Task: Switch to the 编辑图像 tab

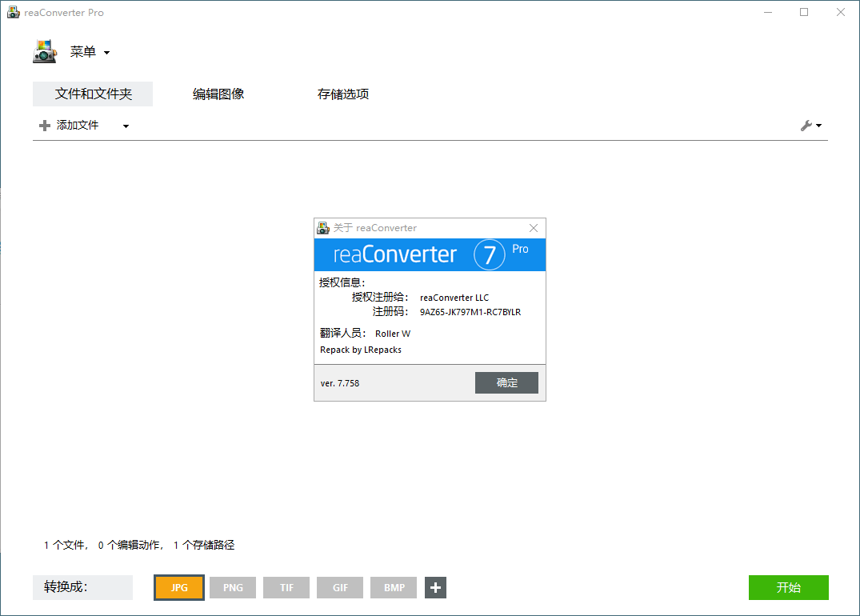Action: tap(219, 94)
